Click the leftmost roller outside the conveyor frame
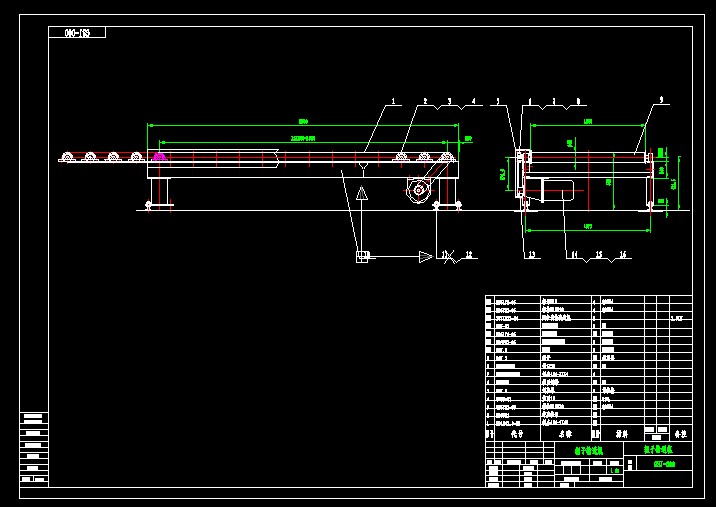 (67, 157)
